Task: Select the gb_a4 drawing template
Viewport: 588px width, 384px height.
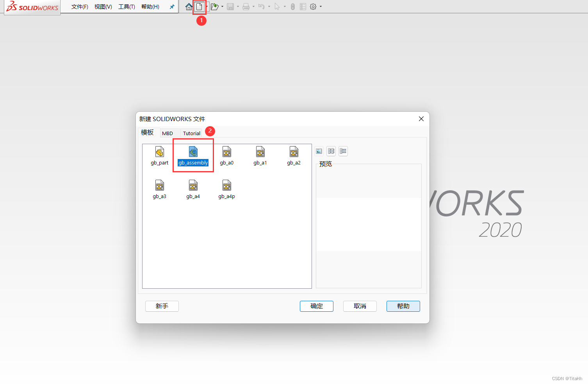Action: click(193, 189)
